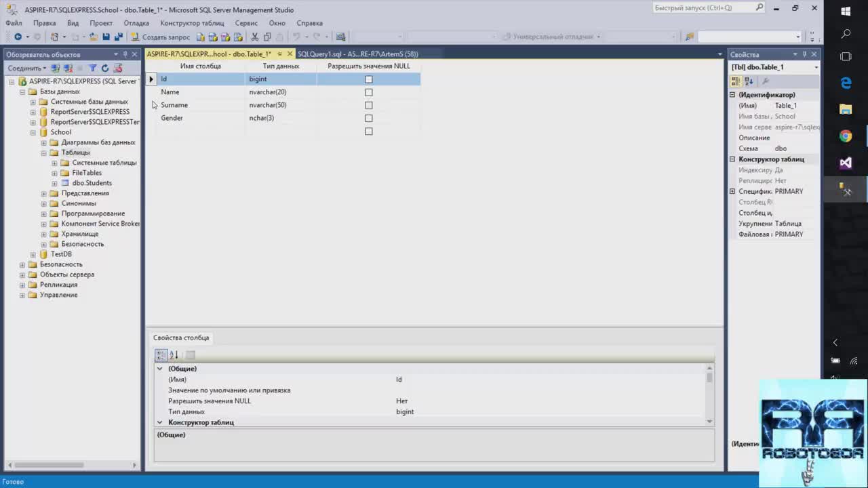Collapse the (Общие) column properties section
The image size is (868, 488).
click(x=160, y=369)
